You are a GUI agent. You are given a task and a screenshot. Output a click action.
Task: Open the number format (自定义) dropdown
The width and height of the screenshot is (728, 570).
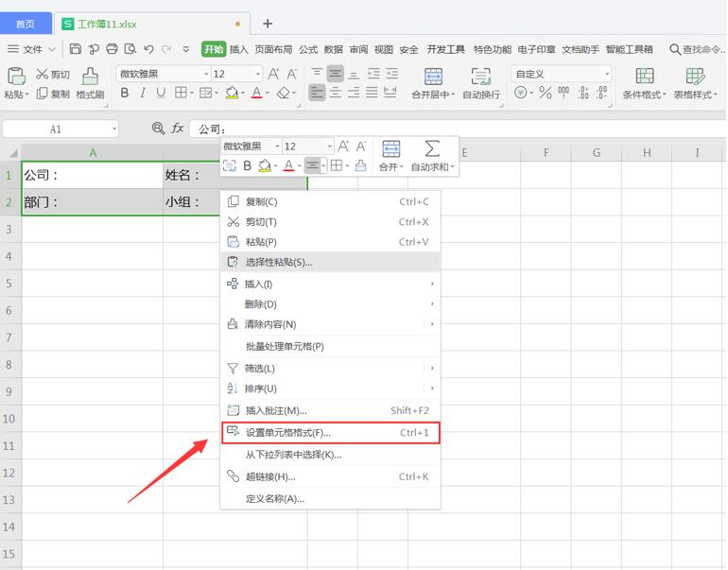tap(606, 74)
